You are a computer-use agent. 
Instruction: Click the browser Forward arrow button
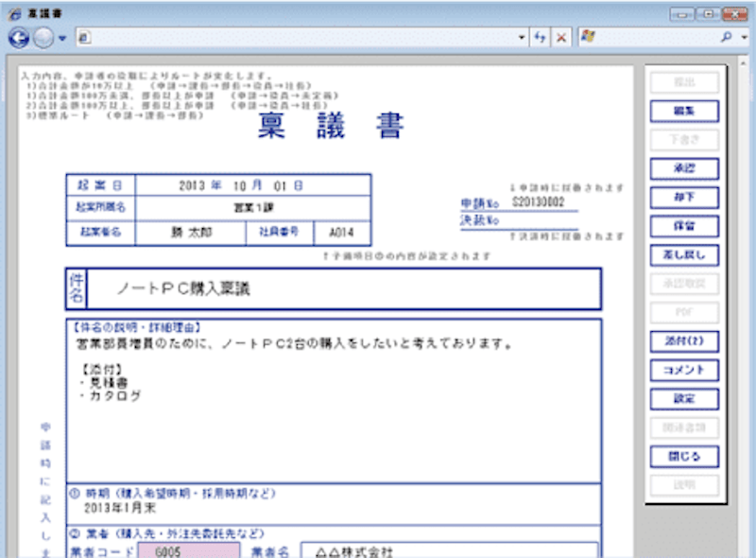pyautogui.click(x=44, y=38)
